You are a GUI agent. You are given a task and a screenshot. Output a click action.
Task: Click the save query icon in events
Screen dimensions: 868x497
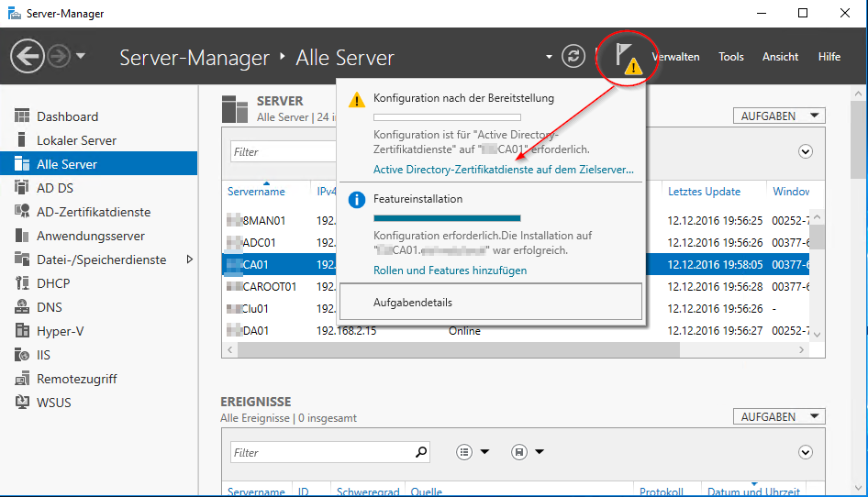point(518,452)
